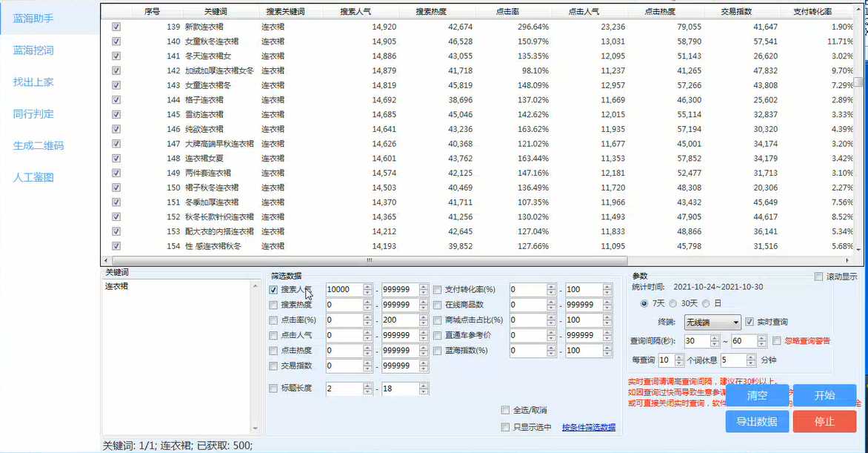This screenshot has width=868, height=453.
Task: Click the 清空 button
Action: [756, 395]
